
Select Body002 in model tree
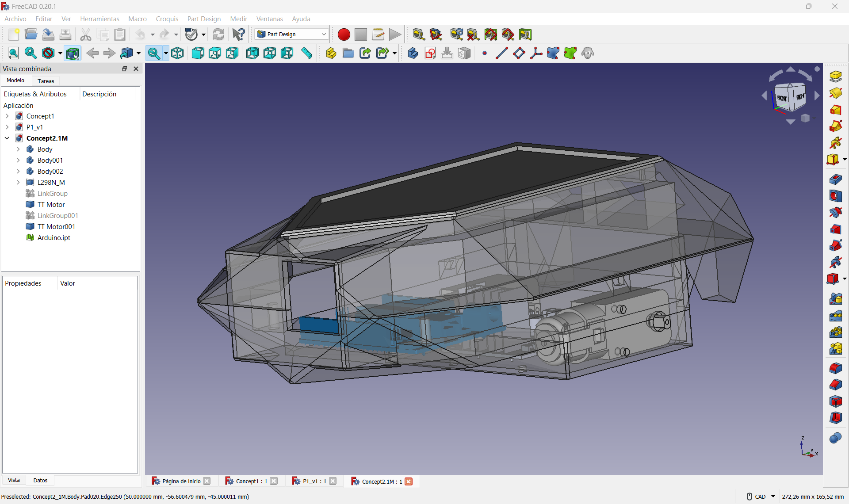click(50, 172)
